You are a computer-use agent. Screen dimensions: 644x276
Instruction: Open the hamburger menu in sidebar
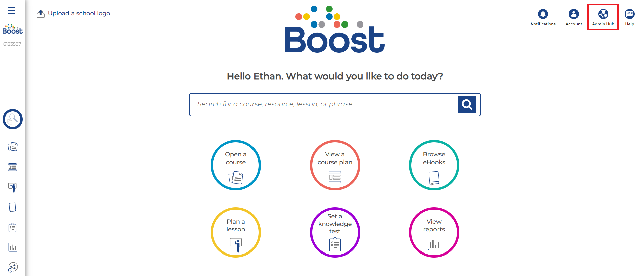(x=12, y=11)
